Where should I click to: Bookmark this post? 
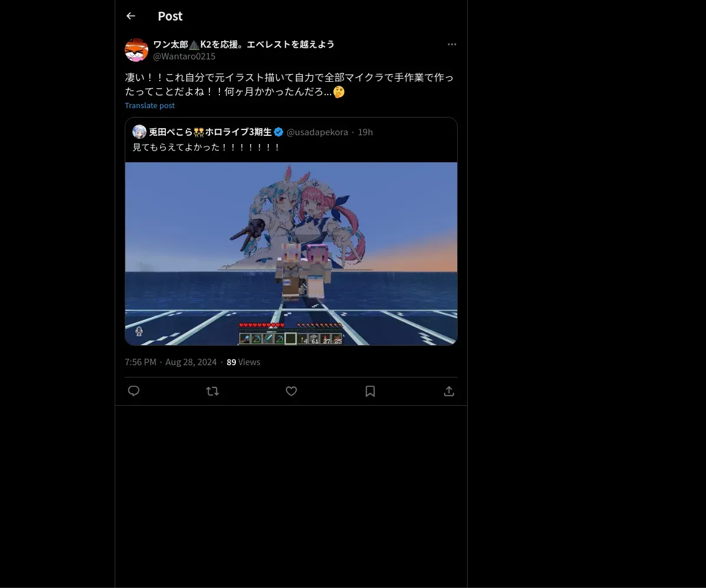tap(370, 391)
